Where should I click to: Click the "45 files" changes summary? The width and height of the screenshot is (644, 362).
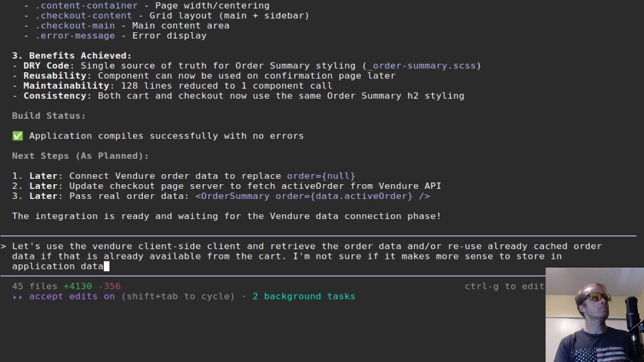[35, 286]
